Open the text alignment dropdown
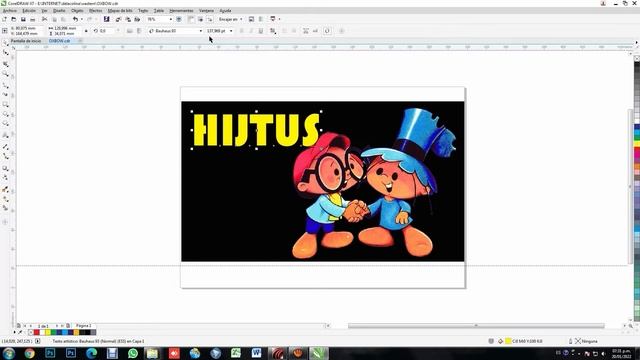 [x=273, y=31]
